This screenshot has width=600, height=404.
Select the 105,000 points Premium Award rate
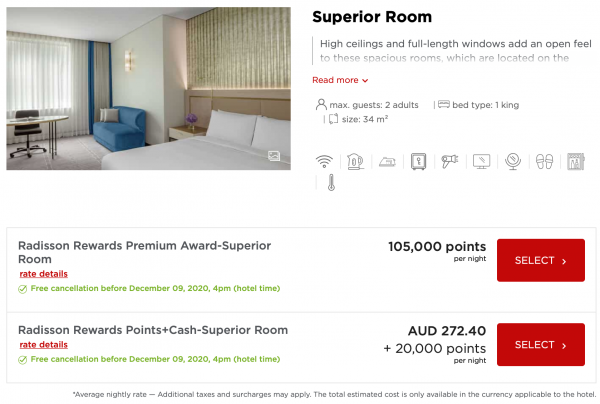coord(540,260)
